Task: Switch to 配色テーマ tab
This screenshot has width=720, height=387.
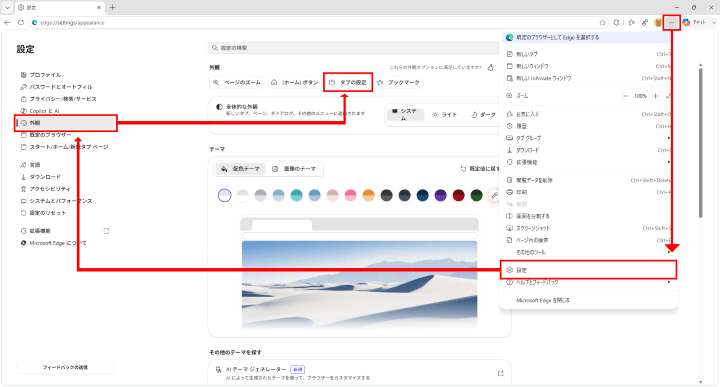Action: point(240,169)
